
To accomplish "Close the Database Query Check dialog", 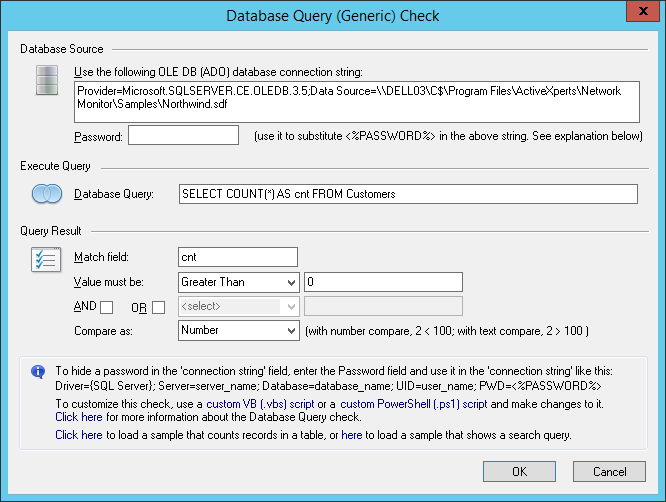I will 638,15.
